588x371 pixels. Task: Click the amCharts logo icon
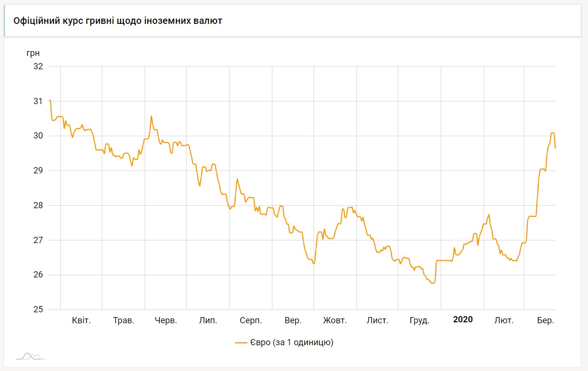[30, 356]
